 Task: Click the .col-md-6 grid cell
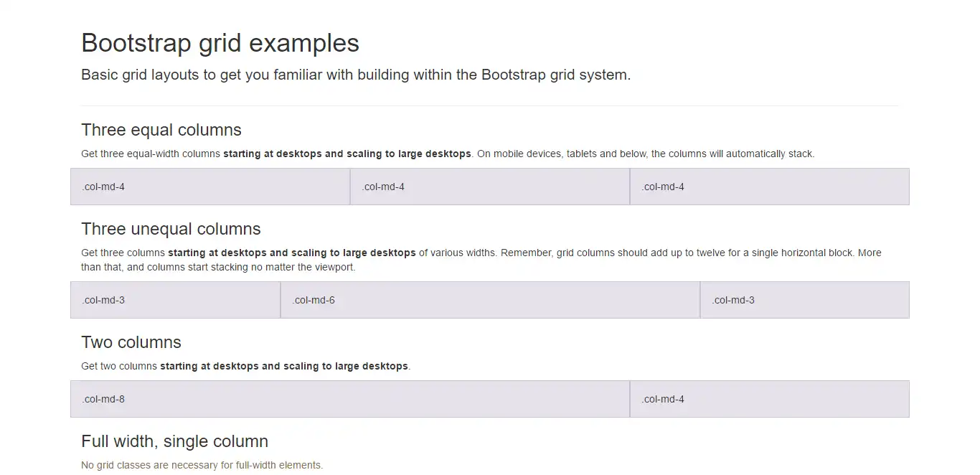click(x=490, y=300)
